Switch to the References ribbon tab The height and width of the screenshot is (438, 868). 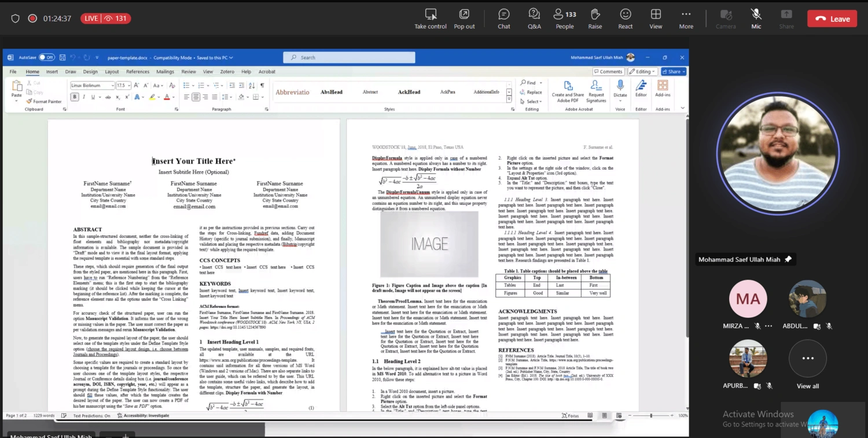pyautogui.click(x=138, y=72)
